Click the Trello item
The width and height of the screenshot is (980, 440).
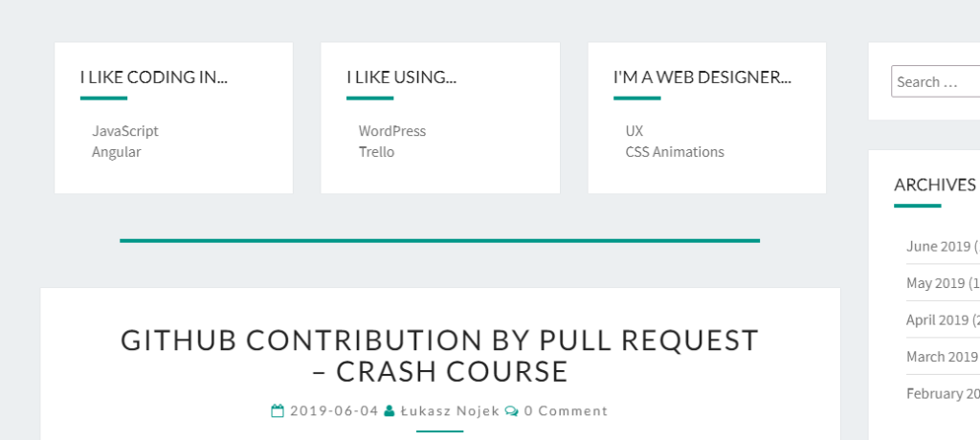(x=376, y=152)
